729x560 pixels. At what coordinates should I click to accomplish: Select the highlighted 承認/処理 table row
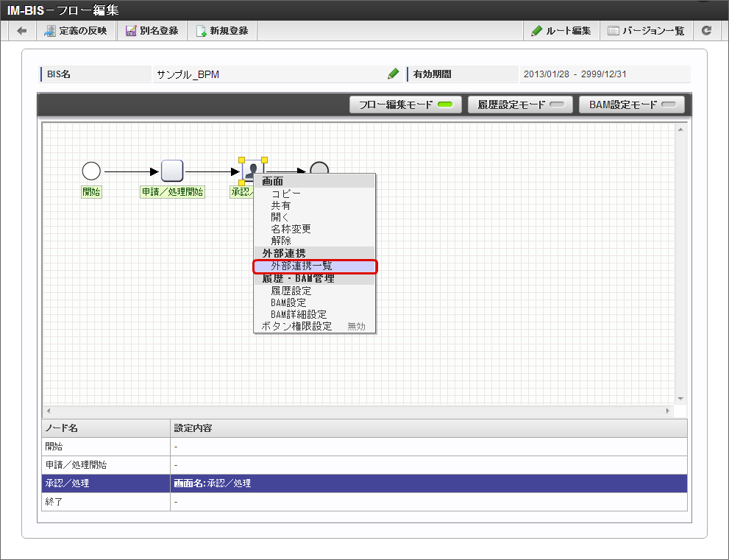365,483
